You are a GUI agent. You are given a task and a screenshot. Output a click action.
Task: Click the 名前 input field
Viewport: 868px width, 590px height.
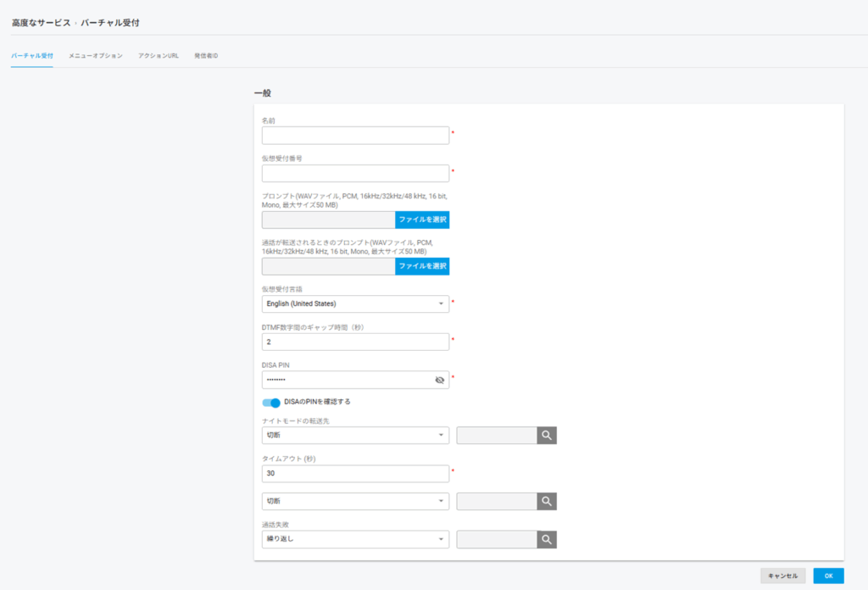click(355, 136)
